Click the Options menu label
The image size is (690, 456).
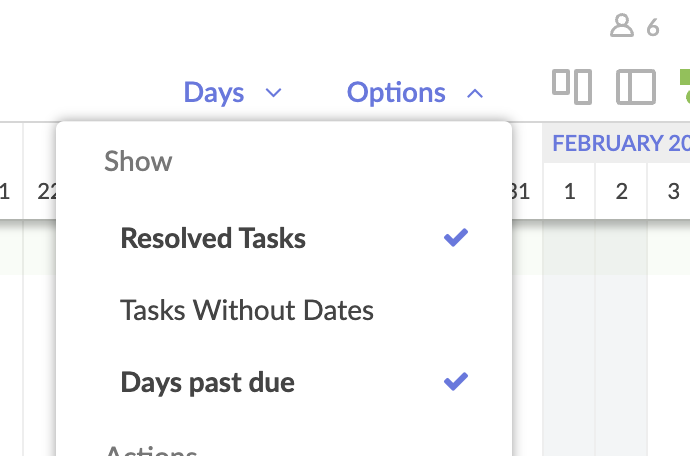pyautogui.click(x=396, y=93)
